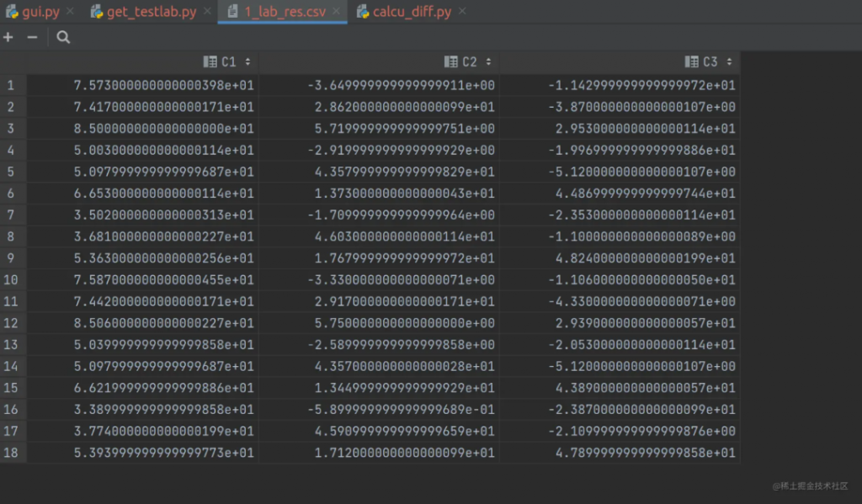Image resolution: width=862 pixels, height=504 pixels.
Task: Click cell 5.71999999999999751e+00 in row 3
Action: tap(379, 129)
